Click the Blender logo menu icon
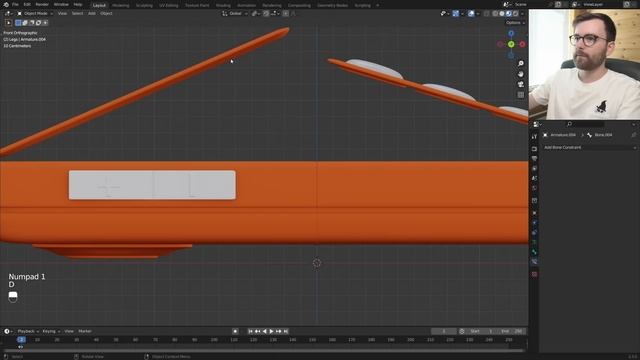The height and width of the screenshot is (360, 640). pos(6,4)
